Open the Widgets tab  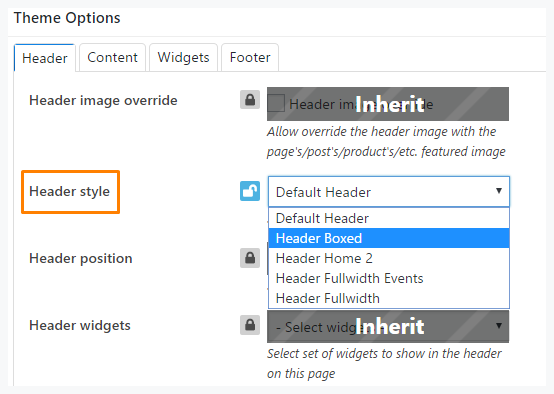point(183,58)
